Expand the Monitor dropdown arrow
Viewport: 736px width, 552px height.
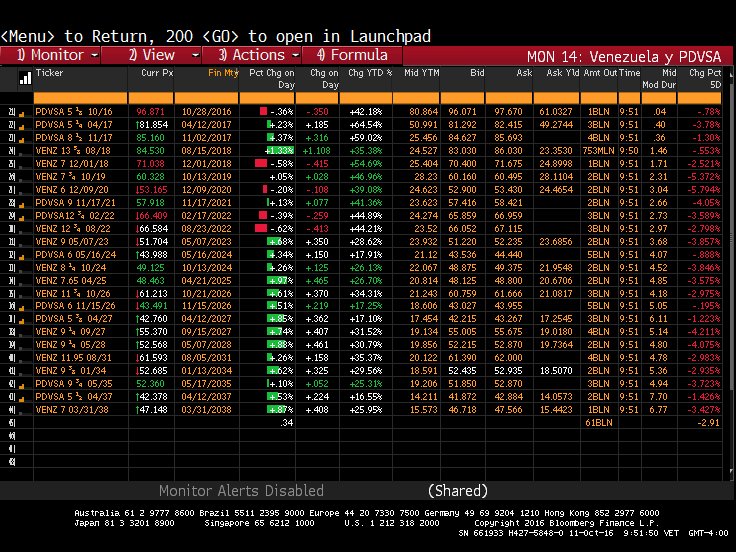94,55
